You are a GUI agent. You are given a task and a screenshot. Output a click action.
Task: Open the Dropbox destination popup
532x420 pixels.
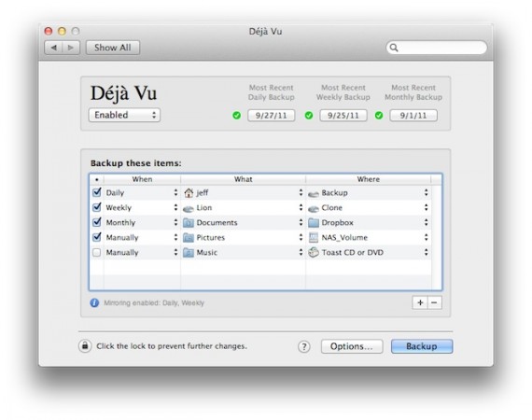coord(369,222)
